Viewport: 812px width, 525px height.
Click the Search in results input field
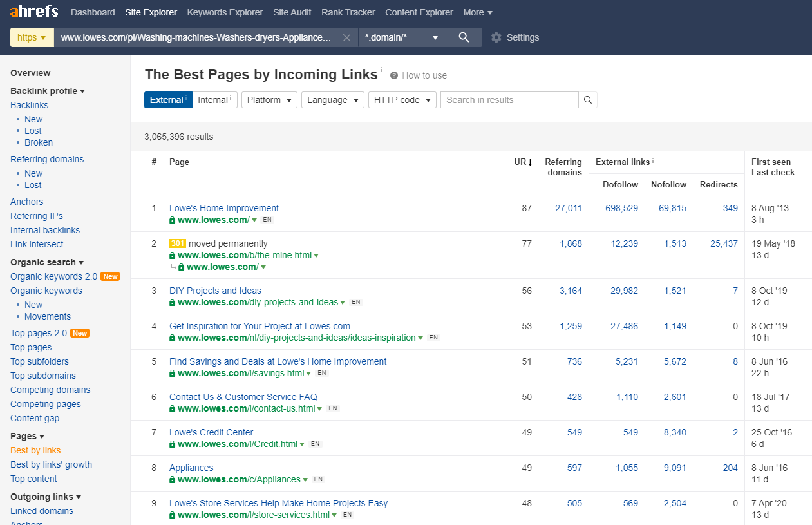(x=509, y=100)
